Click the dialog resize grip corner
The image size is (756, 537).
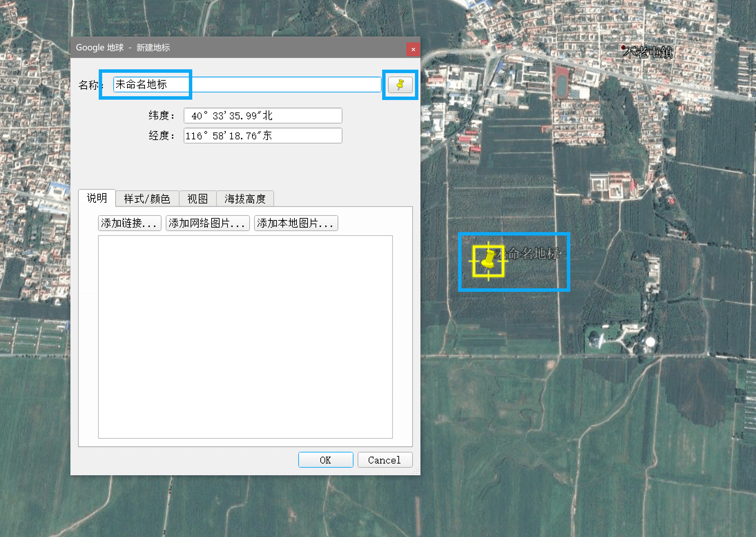[417, 471]
